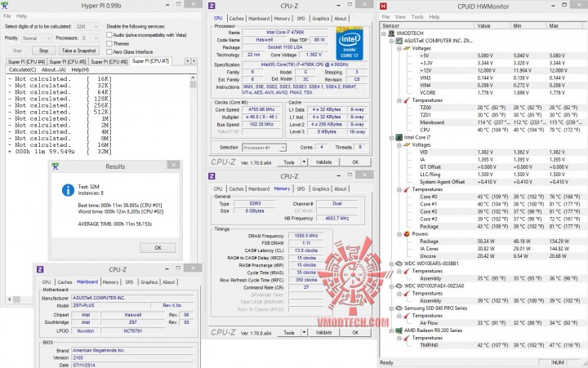Click OK button in CPU-Z Memory window
The image size is (588, 368).
tap(355, 332)
